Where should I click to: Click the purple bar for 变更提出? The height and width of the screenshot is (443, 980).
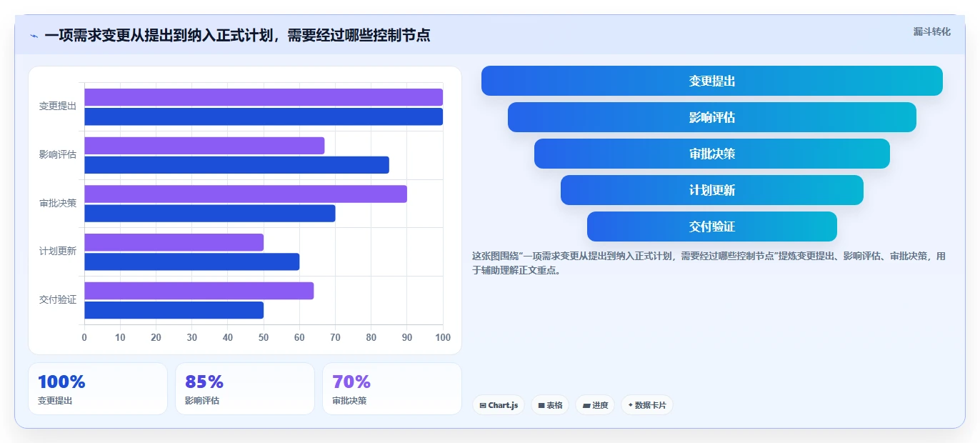[x=264, y=97]
